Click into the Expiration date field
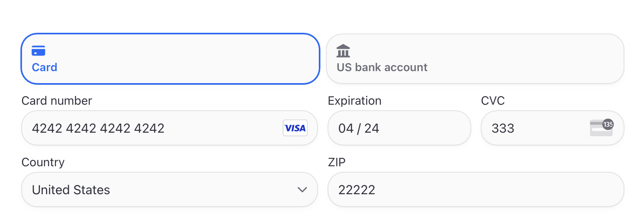 pyautogui.click(x=399, y=128)
